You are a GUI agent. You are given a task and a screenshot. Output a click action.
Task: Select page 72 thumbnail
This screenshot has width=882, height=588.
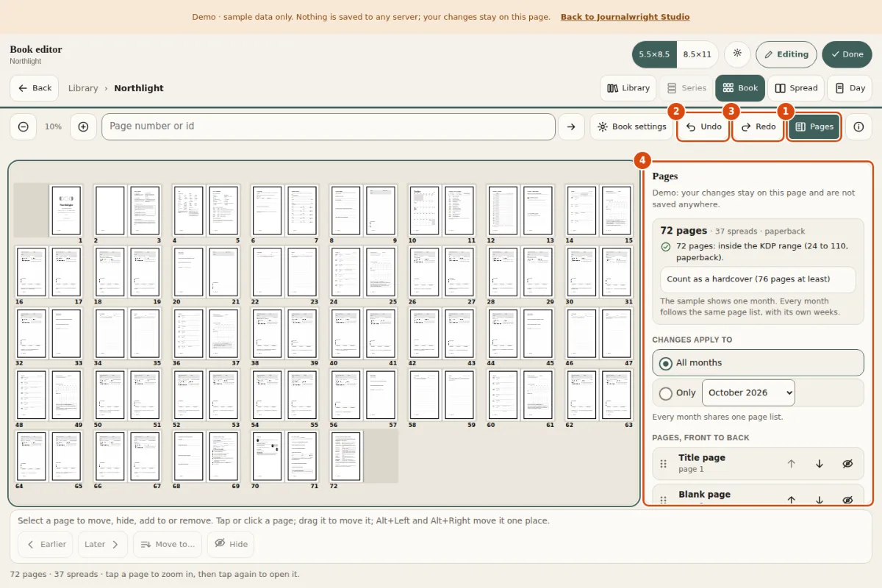tap(346, 456)
